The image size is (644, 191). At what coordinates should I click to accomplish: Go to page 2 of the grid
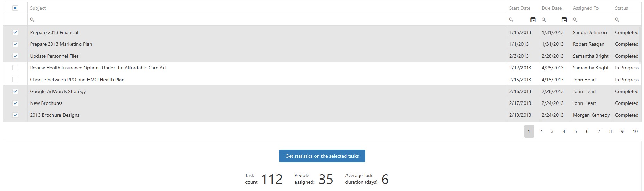[541, 131]
